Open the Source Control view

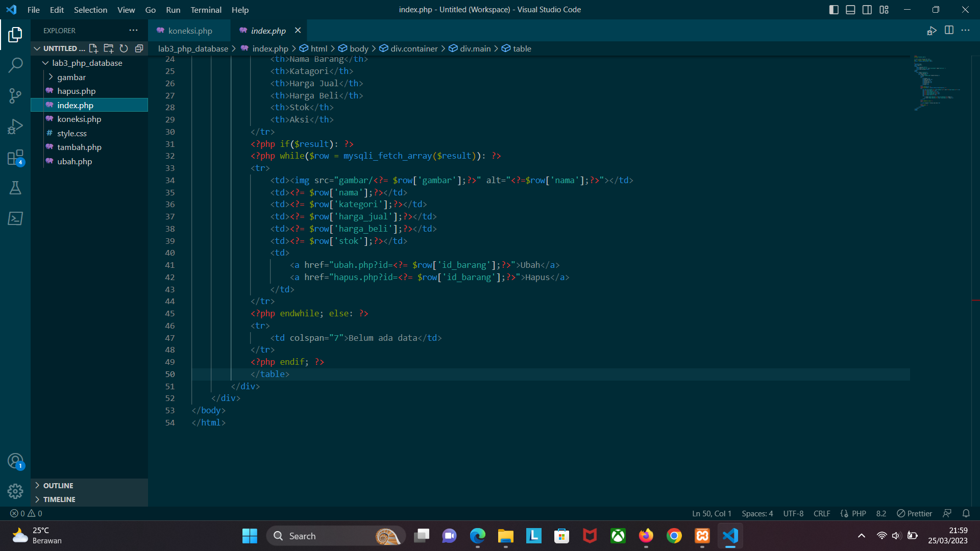coord(15,96)
